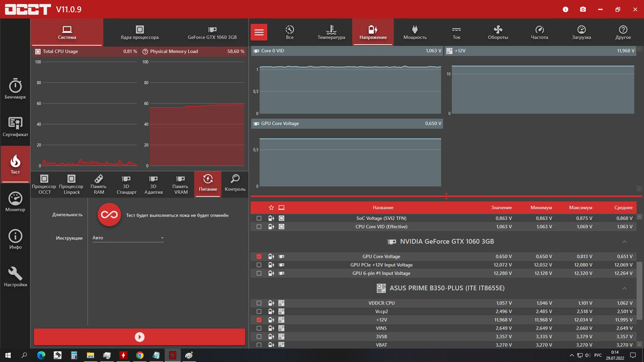Open the Бенчмарк sidebar section
644x362 pixels.
(15, 89)
